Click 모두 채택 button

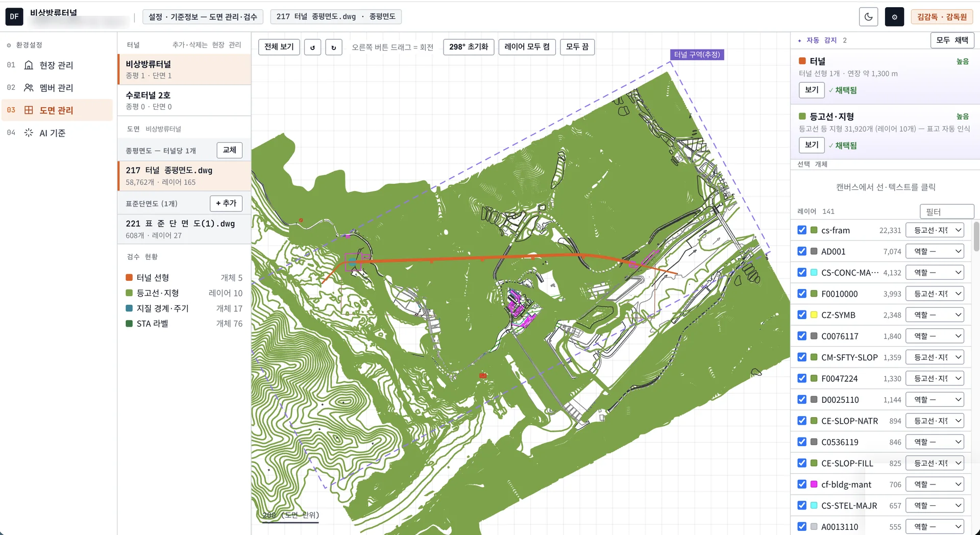pyautogui.click(x=952, y=40)
